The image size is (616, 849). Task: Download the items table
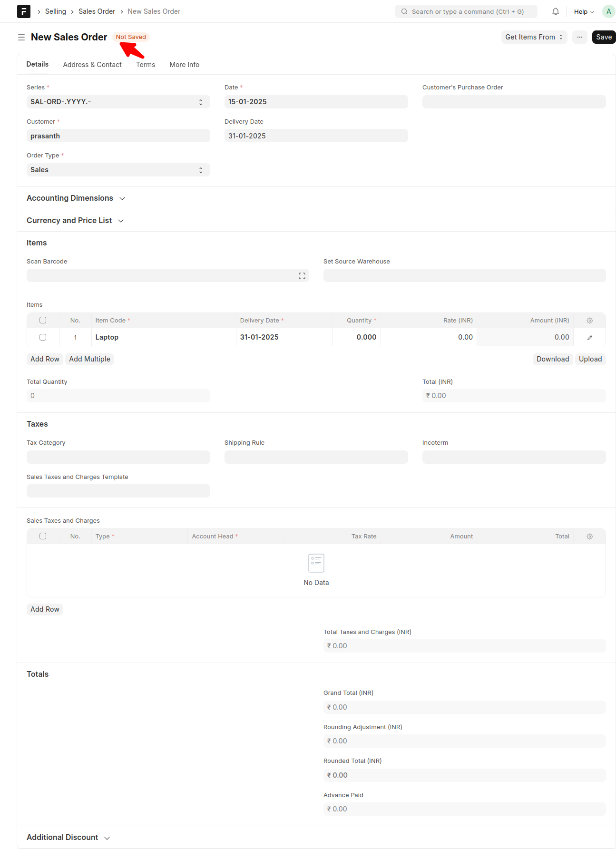click(553, 359)
